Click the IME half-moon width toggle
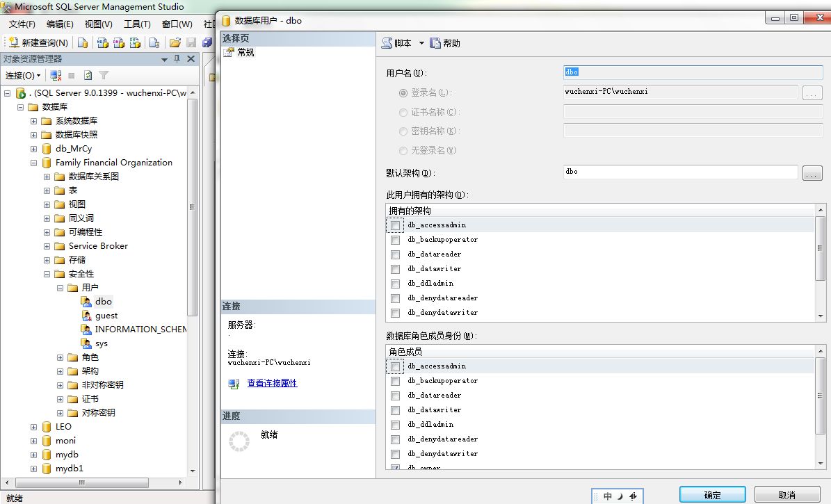Image resolution: width=831 pixels, height=504 pixels. (620, 496)
